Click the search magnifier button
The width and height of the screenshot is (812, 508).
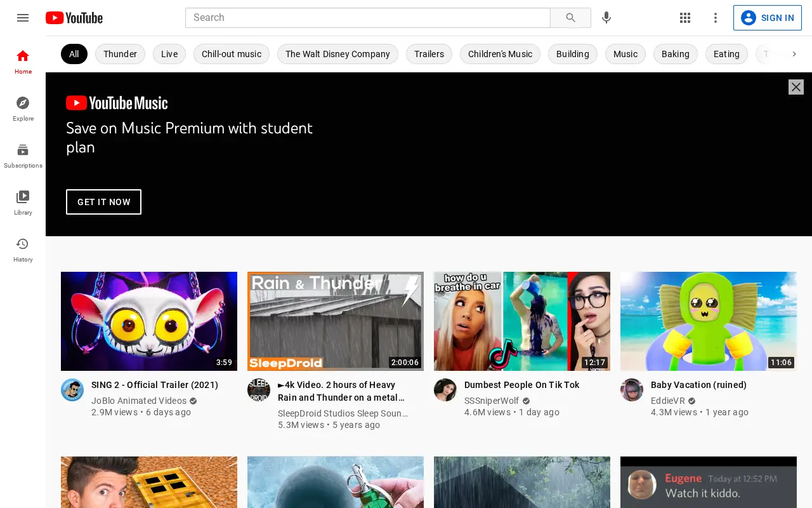[x=570, y=18]
